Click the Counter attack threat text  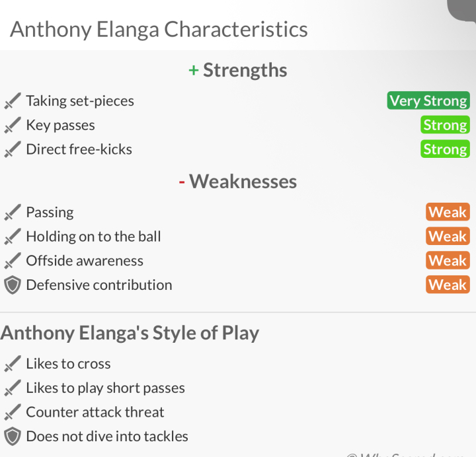pos(95,412)
